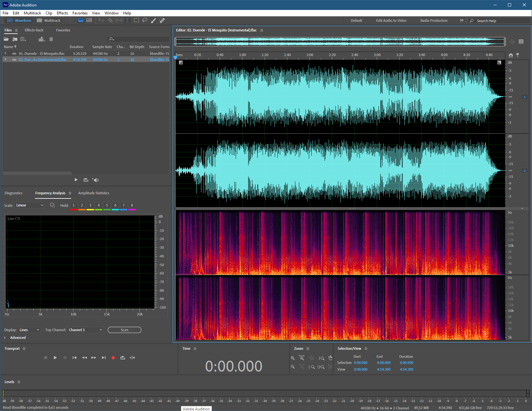Screen dimensions: 532x411
Task: Delete selected file with trash icon
Action: (x=51, y=39)
